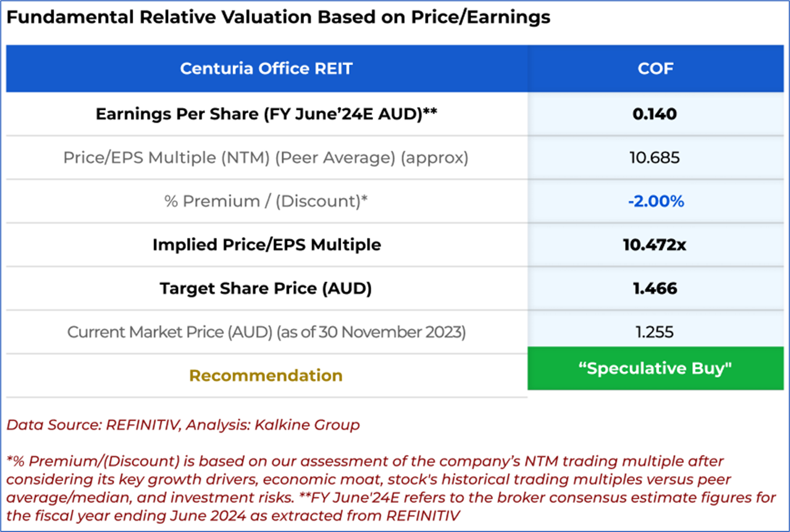Image resolution: width=790 pixels, height=532 pixels.
Task: Click the COF column header
Action: click(x=655, y=69)
